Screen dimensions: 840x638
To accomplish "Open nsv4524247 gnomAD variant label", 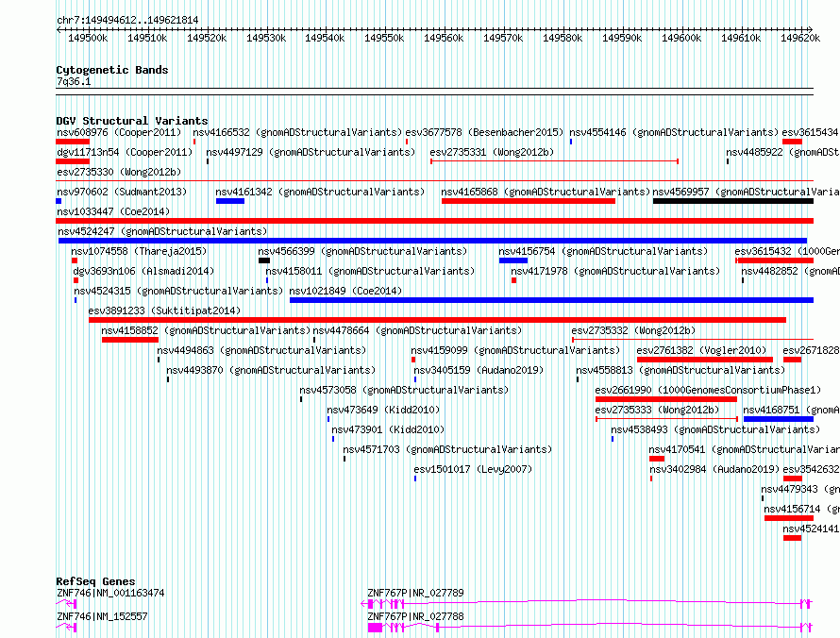I will coord(162,231).
